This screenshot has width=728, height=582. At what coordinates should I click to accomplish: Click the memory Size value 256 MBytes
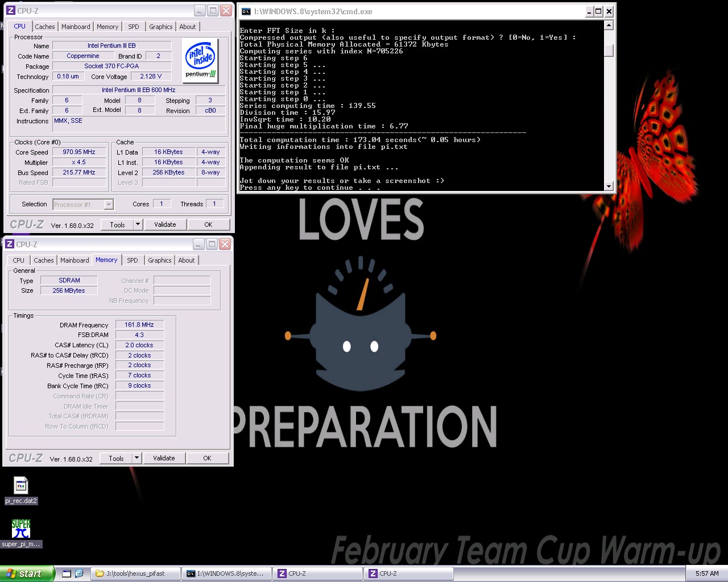point(69,290)
